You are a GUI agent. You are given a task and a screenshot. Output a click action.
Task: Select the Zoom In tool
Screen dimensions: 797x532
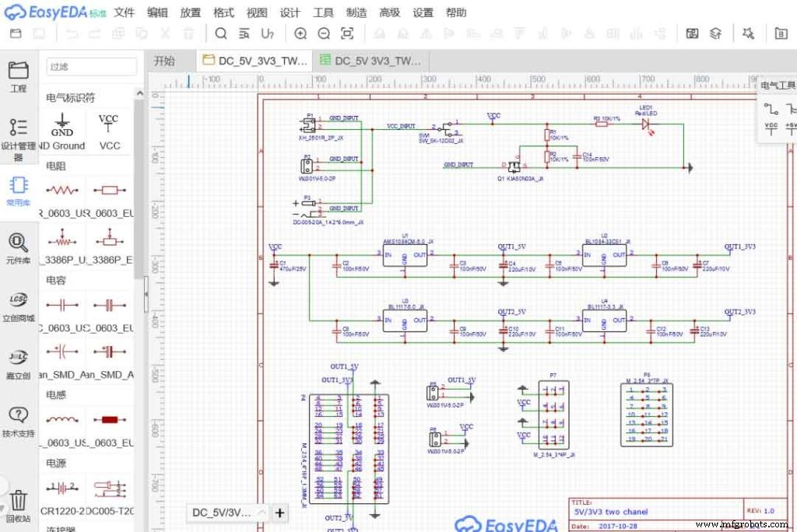click(x=300, y=33)
